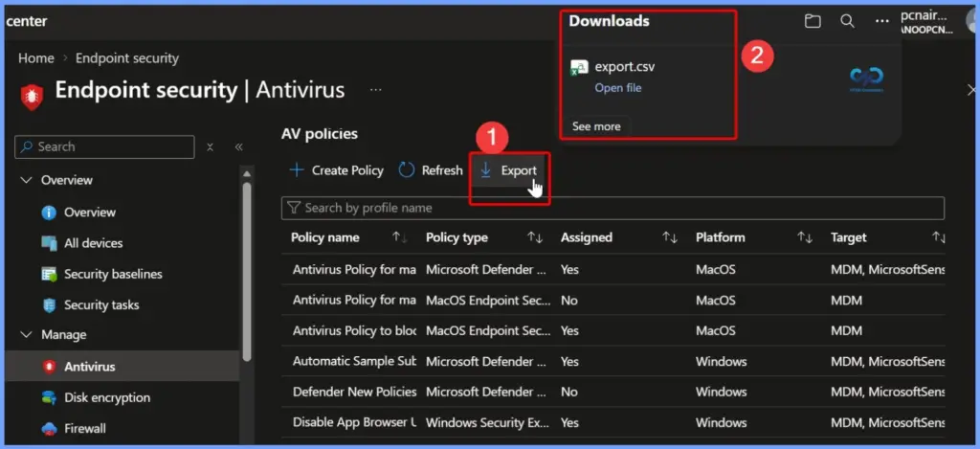Open the downloads folder icon
This screenshot has width=980, height=449.
pos(813,21)
